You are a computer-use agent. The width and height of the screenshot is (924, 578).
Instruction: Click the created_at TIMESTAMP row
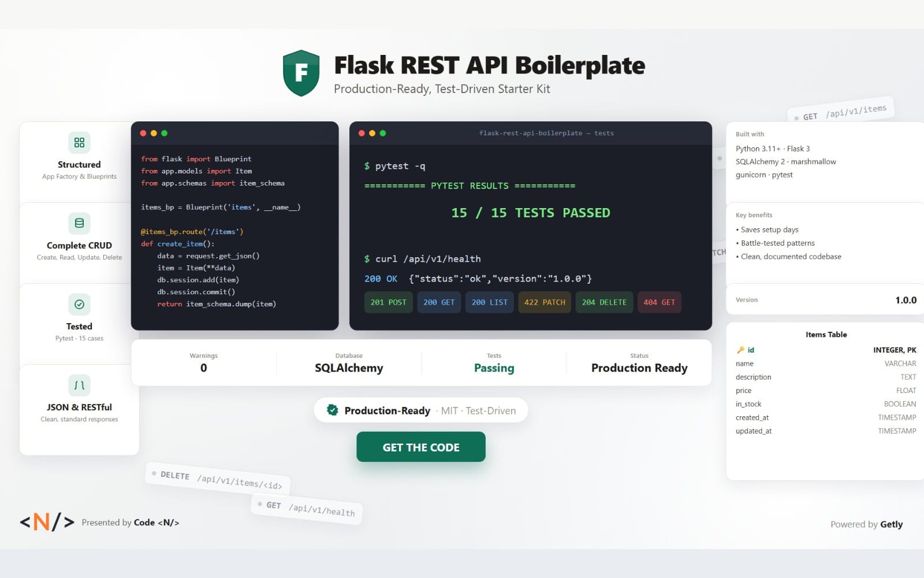826,417
